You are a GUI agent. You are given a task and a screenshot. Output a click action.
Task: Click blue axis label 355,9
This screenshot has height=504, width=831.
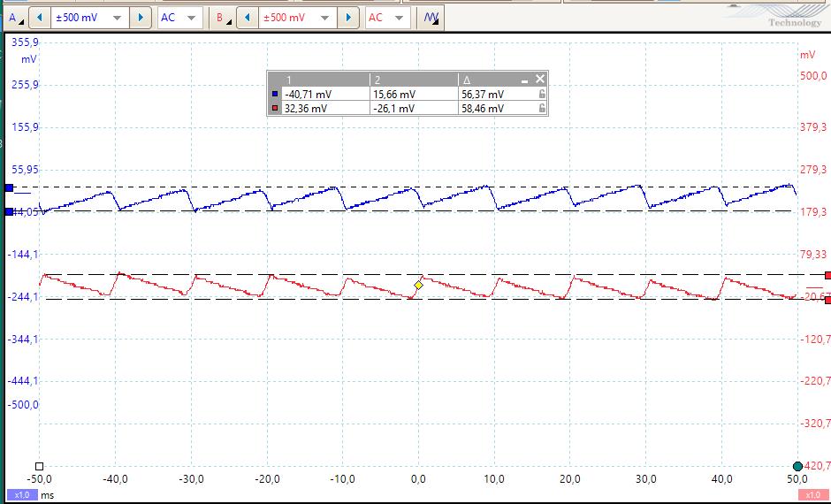[25, 42]
